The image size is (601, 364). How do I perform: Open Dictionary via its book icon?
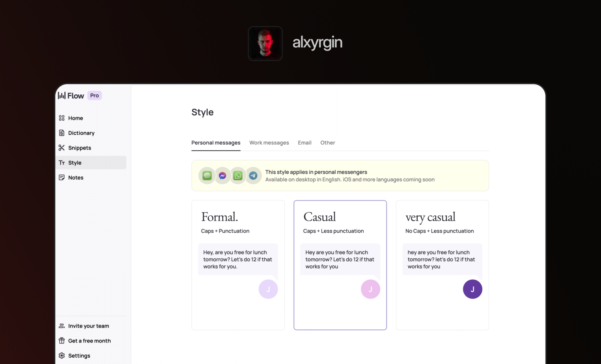(62, 133)
